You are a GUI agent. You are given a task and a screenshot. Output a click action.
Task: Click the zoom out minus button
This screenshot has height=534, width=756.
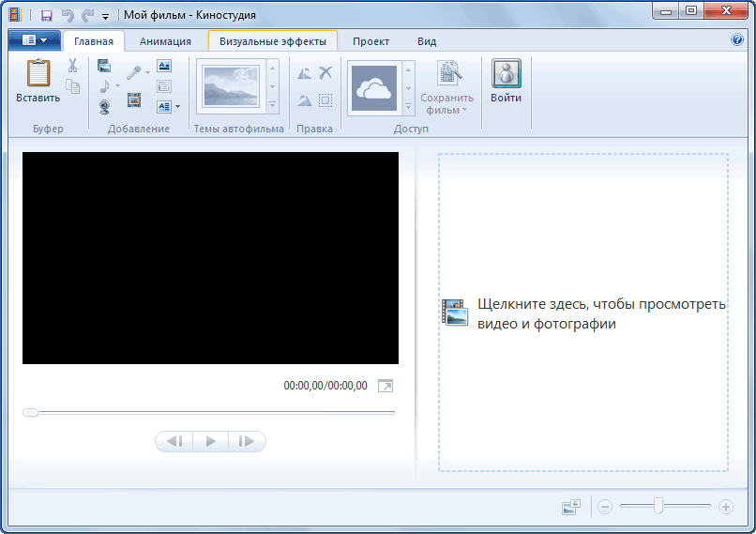pyautogui.click(x=605, y=507)
